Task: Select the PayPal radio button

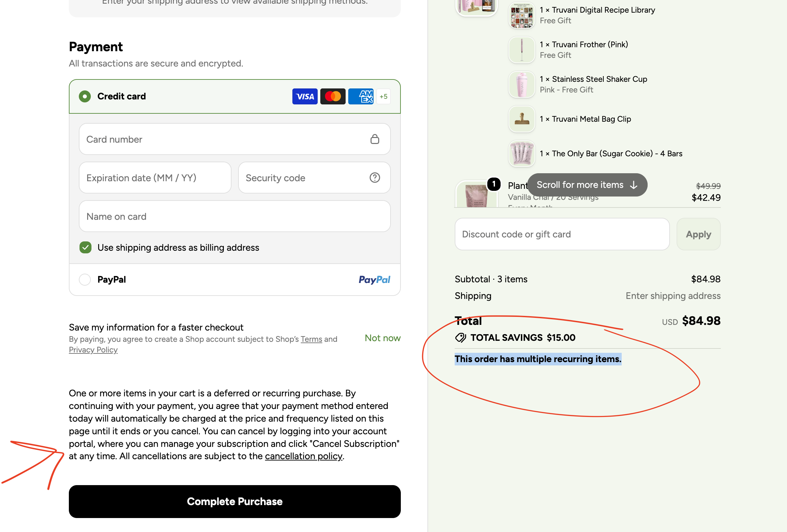Action: 85,280
